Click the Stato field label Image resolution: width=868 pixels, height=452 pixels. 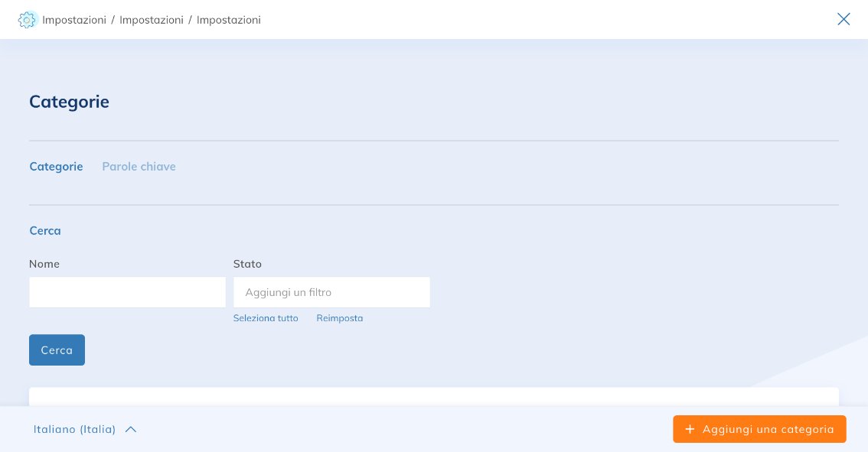[x=247, y=264]
